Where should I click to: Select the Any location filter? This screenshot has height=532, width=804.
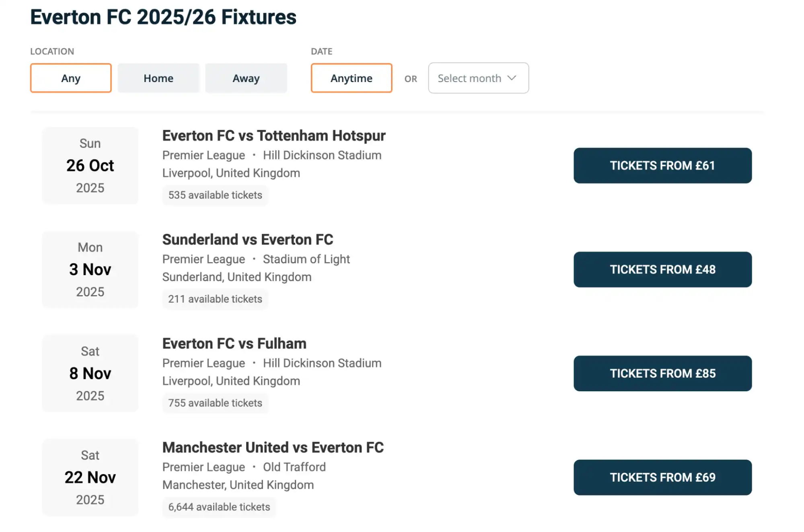coord(70,78)
